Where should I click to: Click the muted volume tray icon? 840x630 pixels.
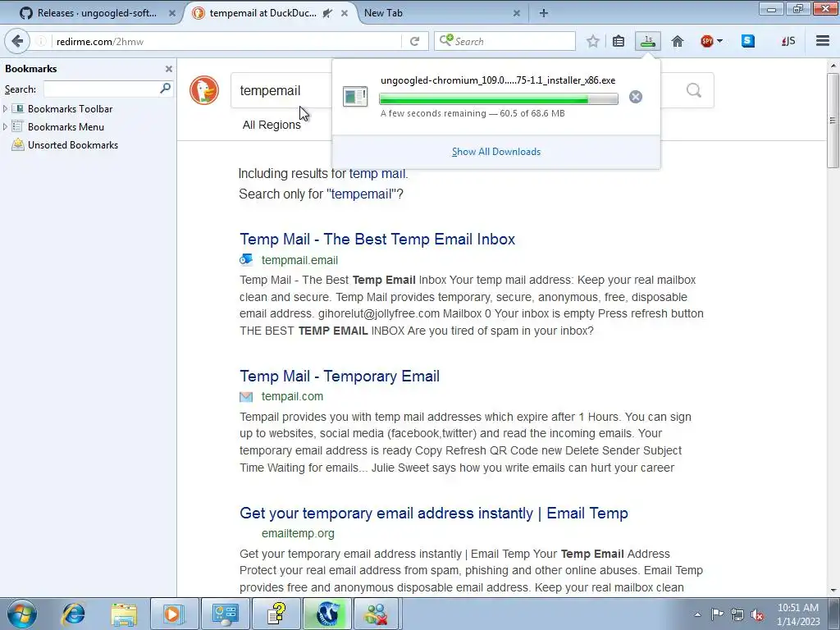click(x=757, y=614)
